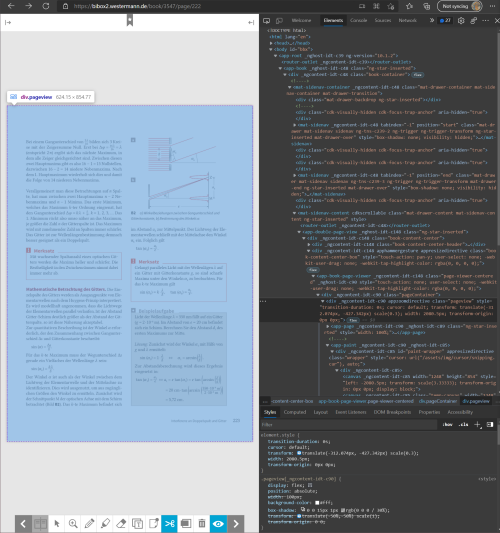
Task: Choose the arrow pointer tool
Action: tap(57, 523)
